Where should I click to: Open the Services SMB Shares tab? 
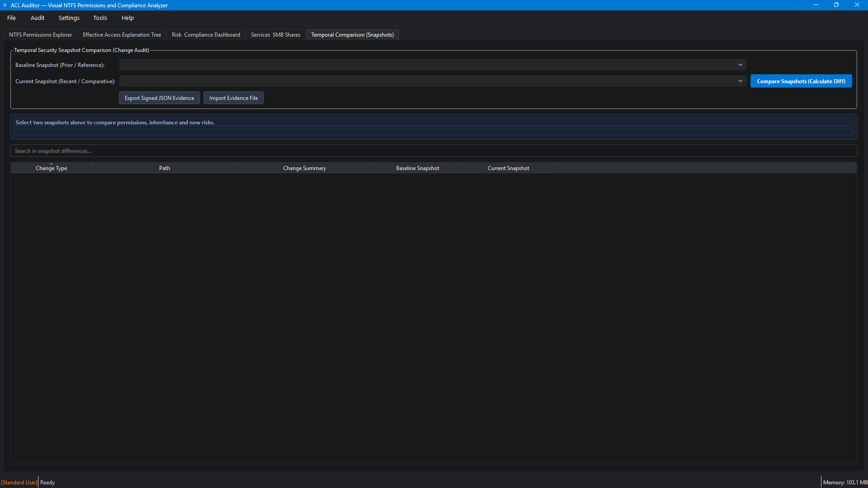[x=275, y=35]
